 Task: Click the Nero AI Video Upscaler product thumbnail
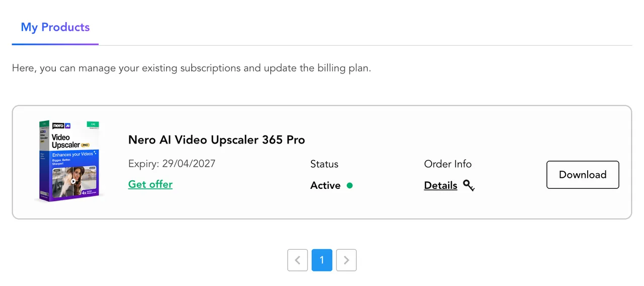click(x=69, y=161)
